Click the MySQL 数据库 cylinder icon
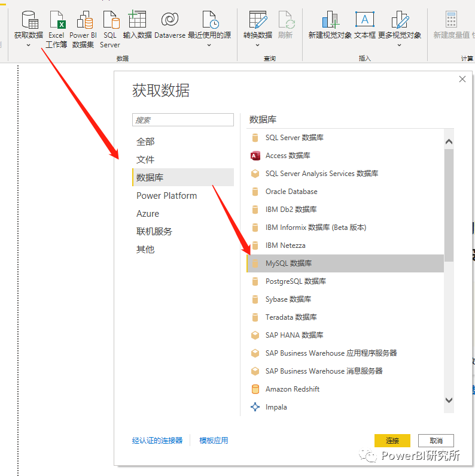This screenshot has height=476, width=475. pos(255,263)
